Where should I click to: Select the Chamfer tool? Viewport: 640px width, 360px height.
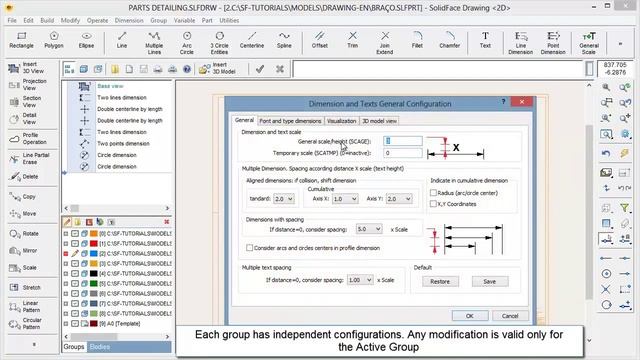click(449, 40)
